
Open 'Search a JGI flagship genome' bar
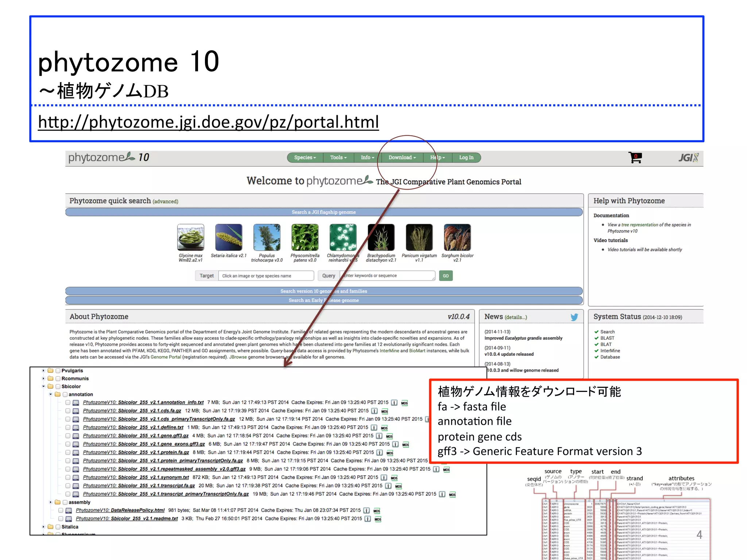click(324, 212)
